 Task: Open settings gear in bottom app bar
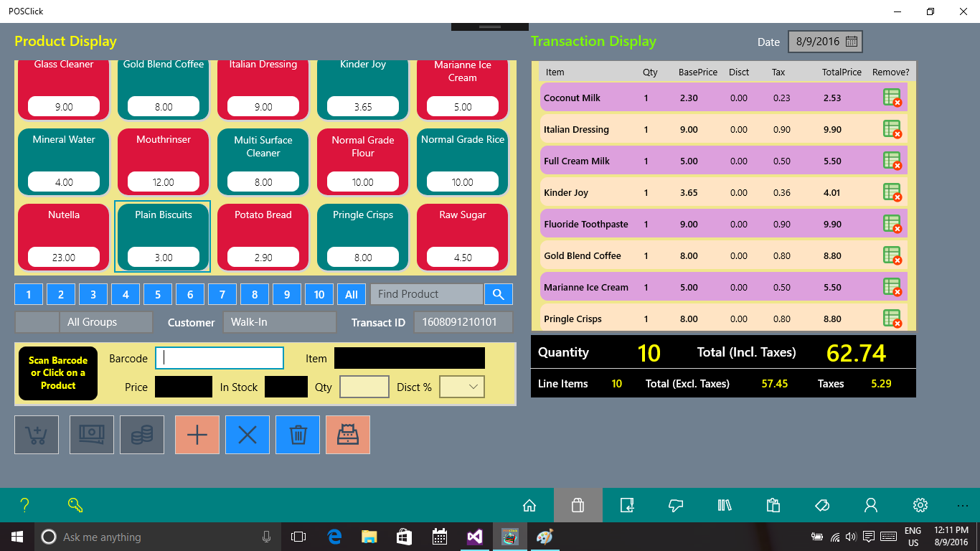pyautogui.click(x=920, y=505)
